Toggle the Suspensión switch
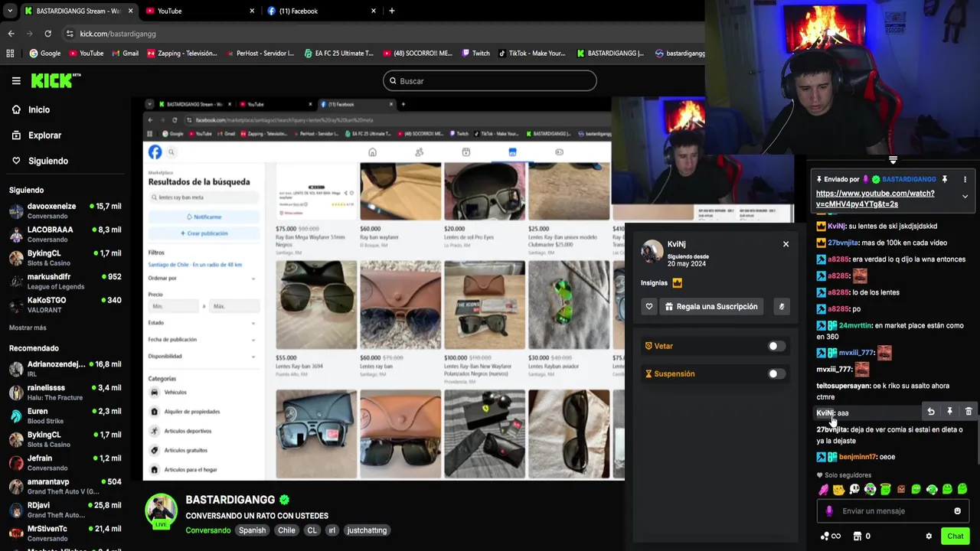 (776, 374)
